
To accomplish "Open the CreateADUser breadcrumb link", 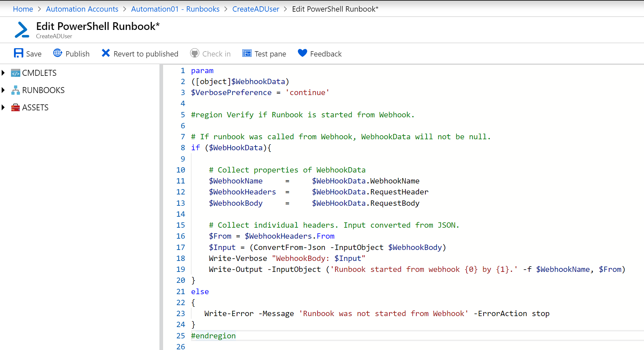I will 256,9.
